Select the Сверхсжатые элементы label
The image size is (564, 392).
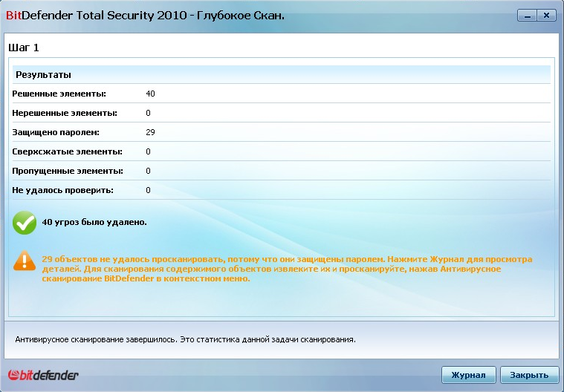(68, 151)
